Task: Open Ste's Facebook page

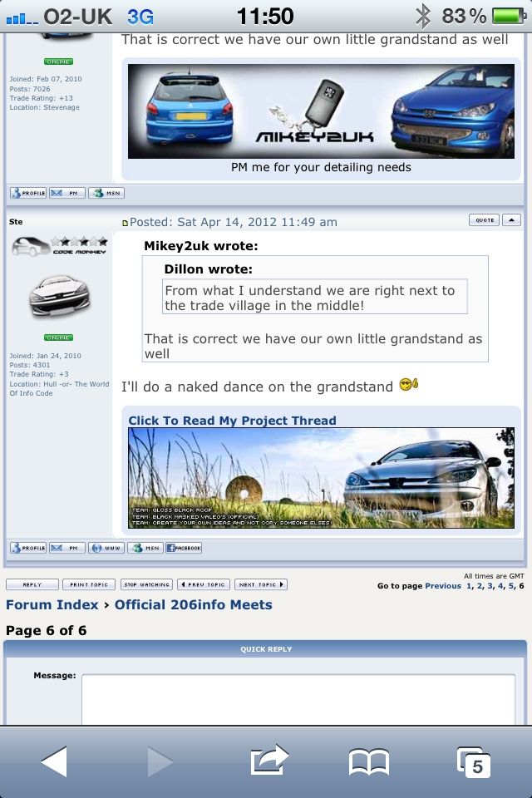Action: pos(184,548)
